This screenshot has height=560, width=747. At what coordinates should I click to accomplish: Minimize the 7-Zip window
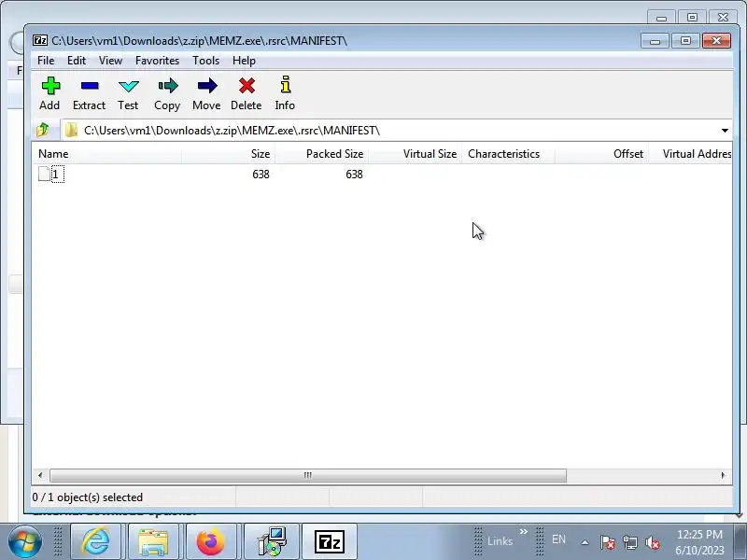tap(655, 41)
